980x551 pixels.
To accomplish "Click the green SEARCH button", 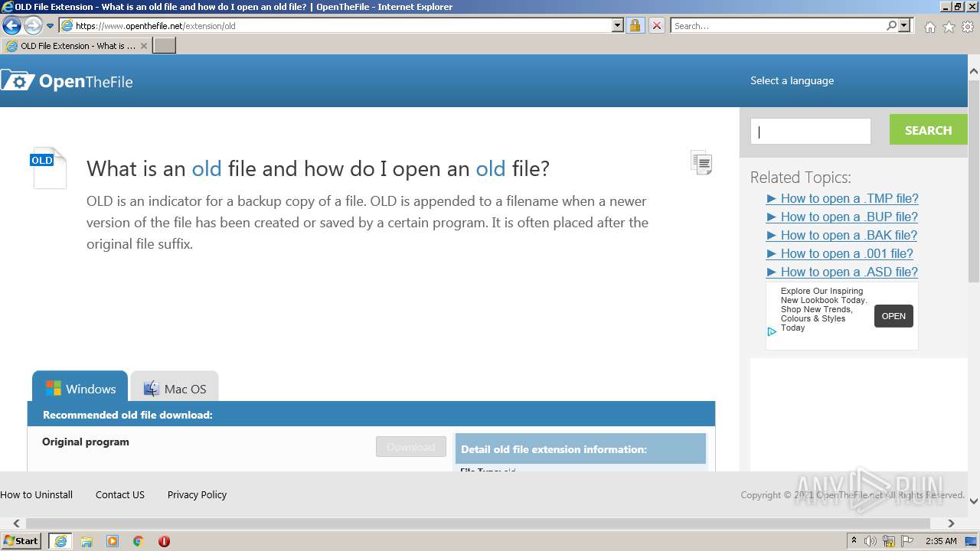I will pos(928,130).
